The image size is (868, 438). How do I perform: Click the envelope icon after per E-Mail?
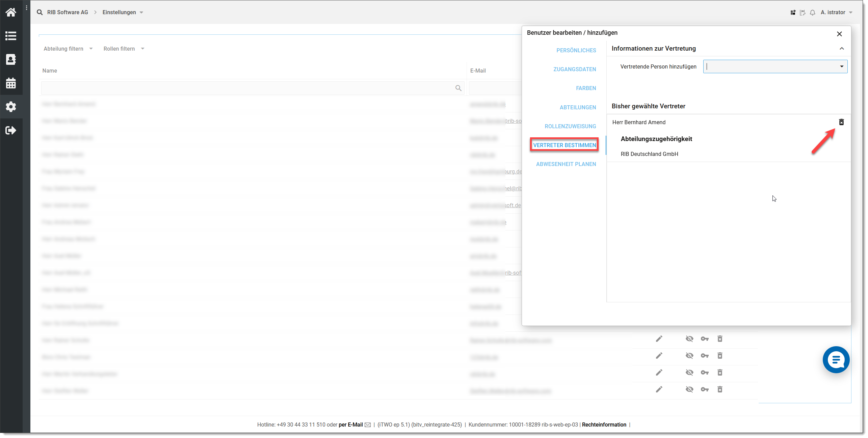pos(368,425)
